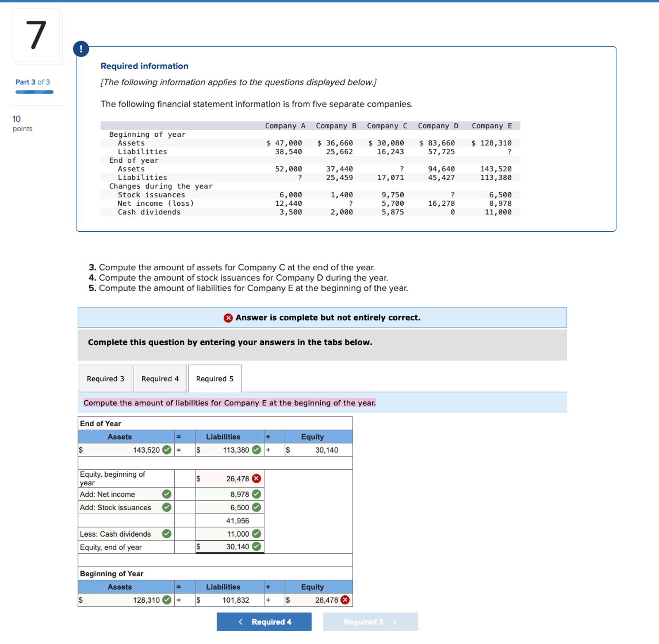The width and height of the screenshot is (659, 644).
Task: Click green check beside 'Add: Net income' label
Action: 167,494
